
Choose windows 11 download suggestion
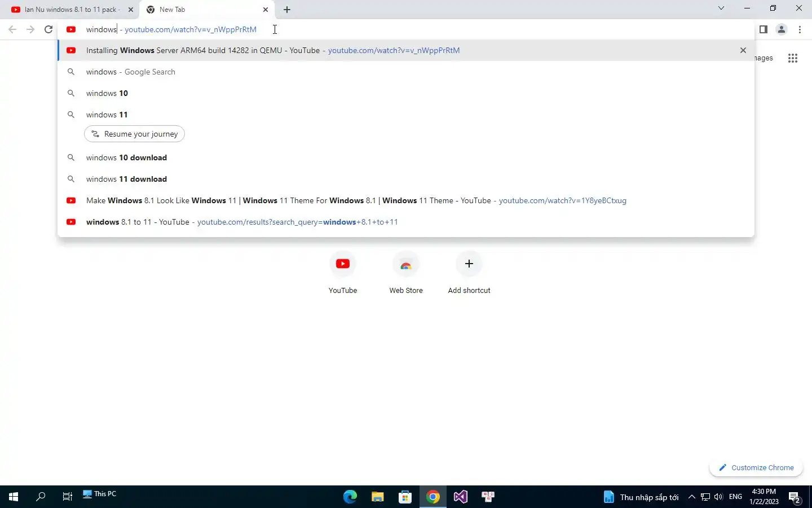pyautogui.click(x=405, y=179)
